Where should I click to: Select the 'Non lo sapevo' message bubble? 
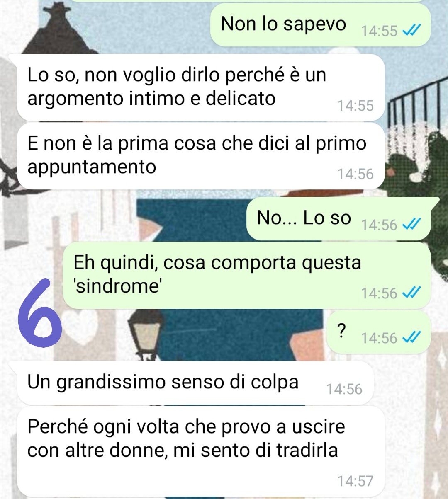320,25
